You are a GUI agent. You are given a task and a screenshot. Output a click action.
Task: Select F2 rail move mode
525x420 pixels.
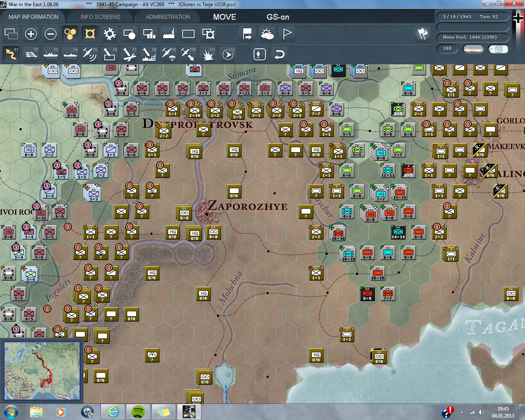tap(31, 54)
